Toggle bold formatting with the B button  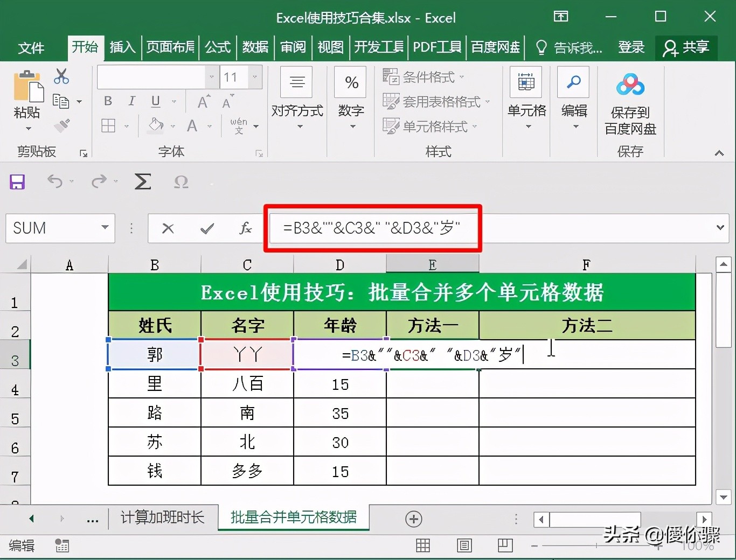click(107, 101)
